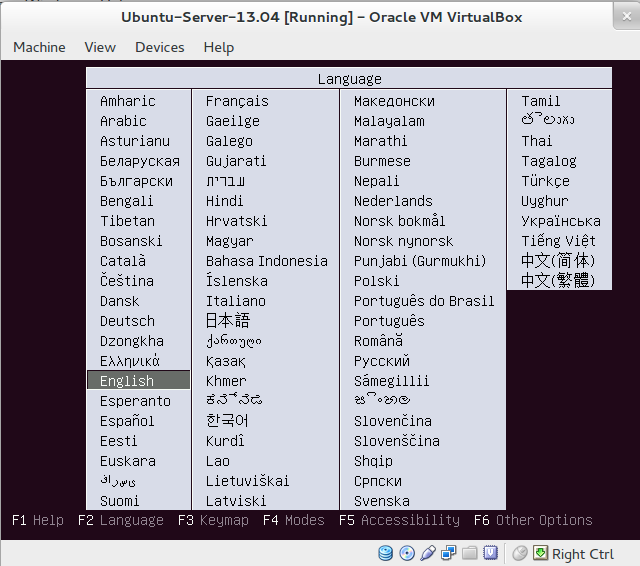Select Dzongkha language
Screen dimensions: 640x566
(132, 341)
